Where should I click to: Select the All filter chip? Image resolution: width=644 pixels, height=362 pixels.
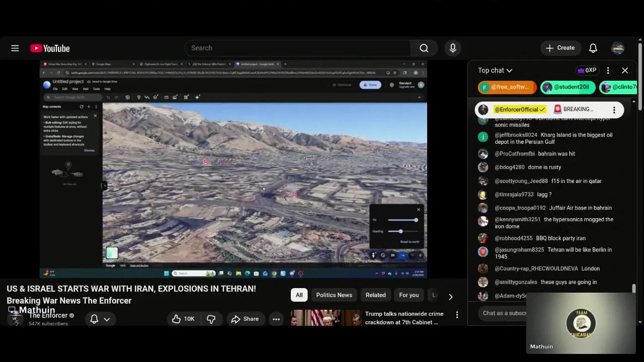click(x=299, y=295)
